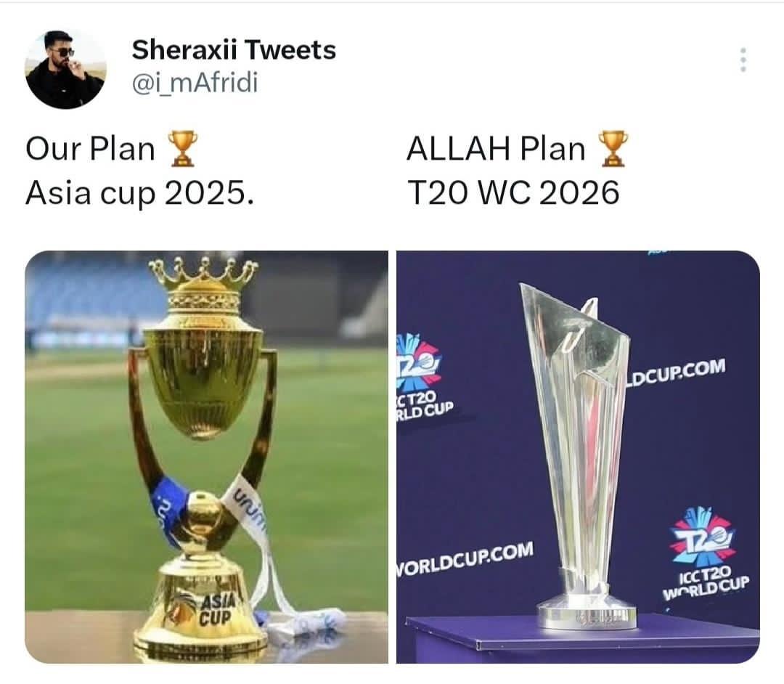Click the WORLDCUP.COM text on backdrop

465,558
